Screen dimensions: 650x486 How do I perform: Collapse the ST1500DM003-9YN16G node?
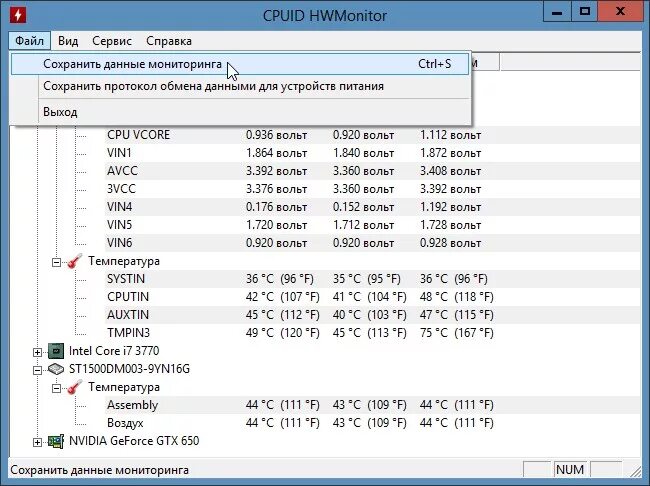click(37, 370)
